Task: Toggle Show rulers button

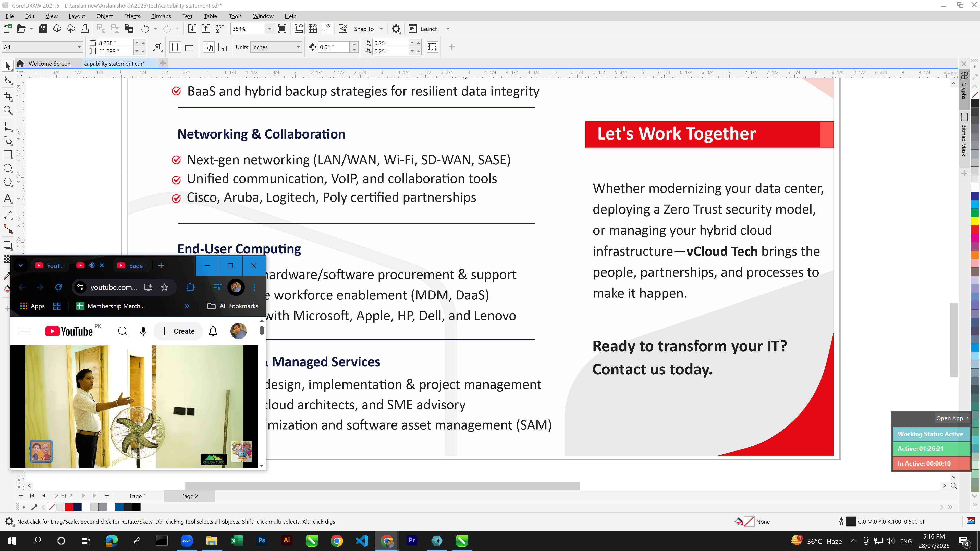Action: (299, 29)
